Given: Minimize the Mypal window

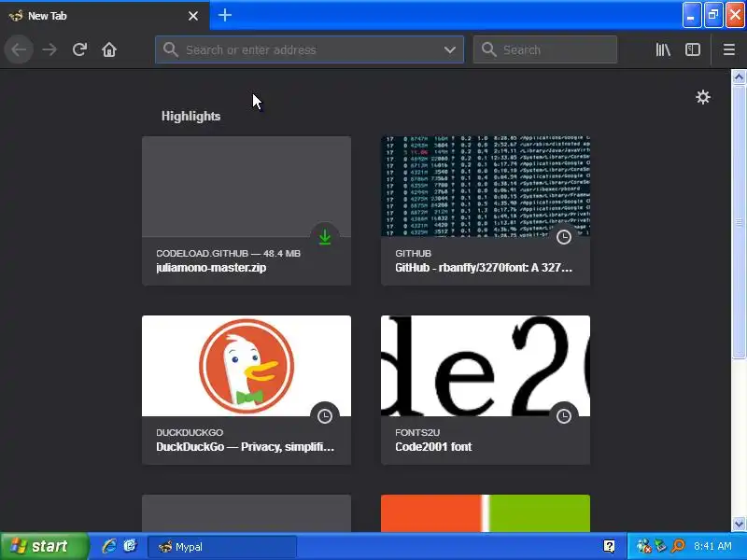Looking at the screenshot, I should [x=691, y=15].
